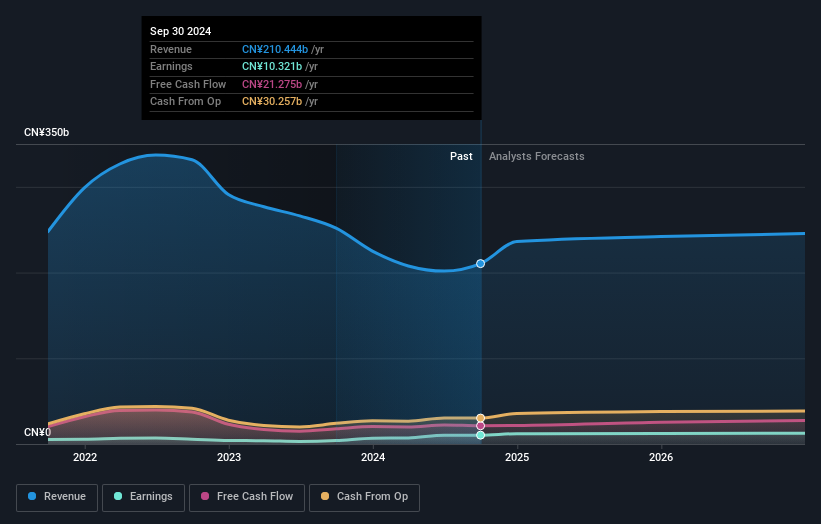Click the CN¥10.321b earnings value
821x524 pixels.
pyautogui.click(x=272, y=66)
